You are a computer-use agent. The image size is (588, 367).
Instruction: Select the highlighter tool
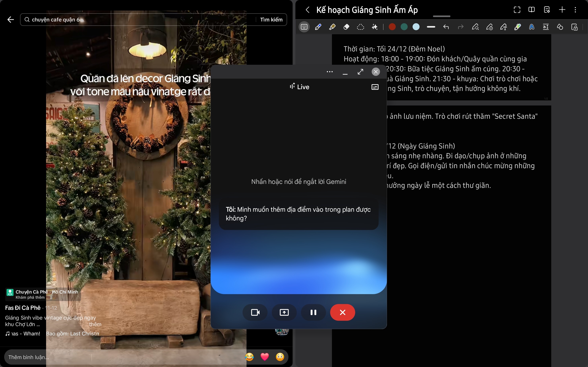coord(332,27)
